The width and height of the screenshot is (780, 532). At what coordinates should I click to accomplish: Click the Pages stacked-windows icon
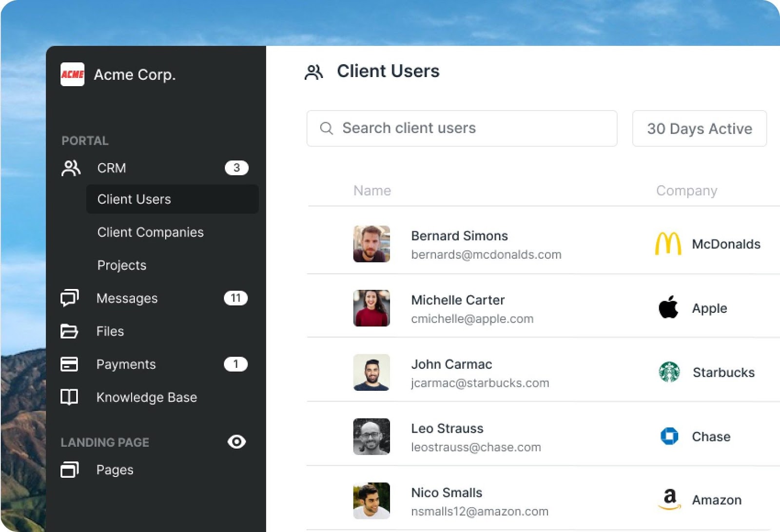coord(69,470)
